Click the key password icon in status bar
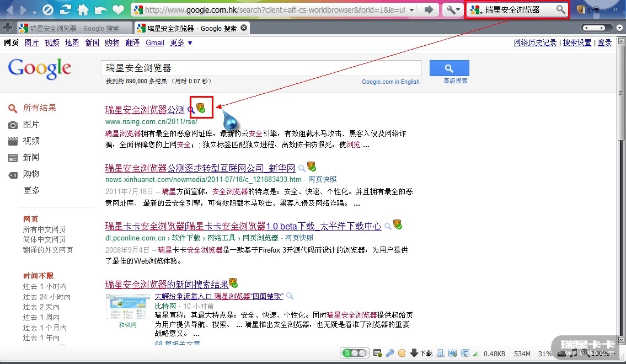 389,353
